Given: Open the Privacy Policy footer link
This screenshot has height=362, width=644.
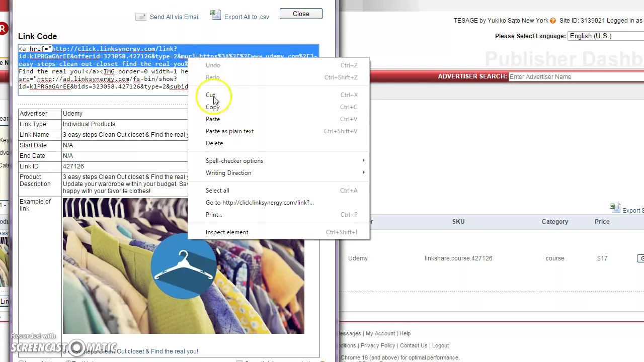Looking at the screenshot, I should pos(378,346).
